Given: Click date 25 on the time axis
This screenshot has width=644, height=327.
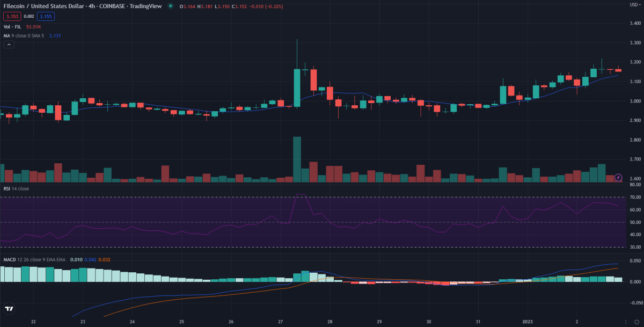Looking at the screenshot, I should (181, 322).
